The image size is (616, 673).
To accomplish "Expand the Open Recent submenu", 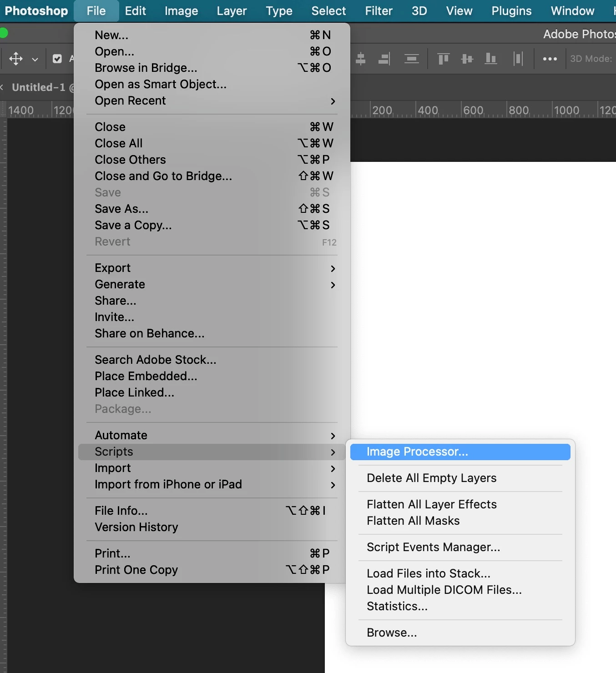I will pyautogui.click(x=212, y=100).
